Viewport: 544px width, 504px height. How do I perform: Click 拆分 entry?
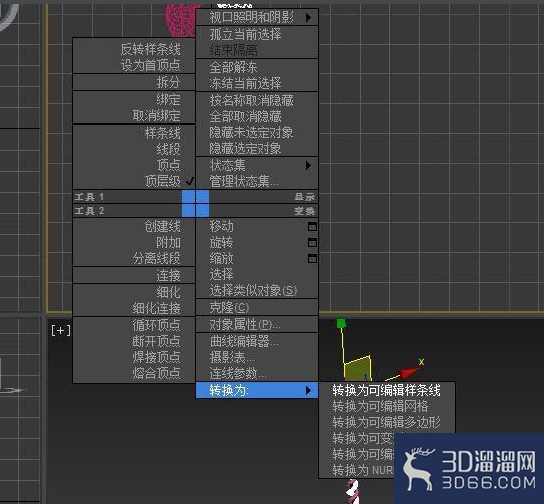click(134, 82)
